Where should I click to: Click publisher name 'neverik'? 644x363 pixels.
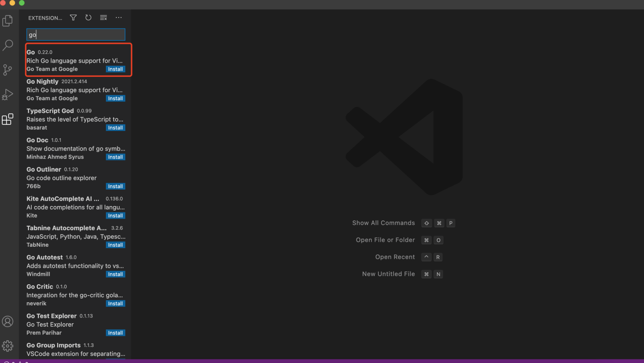(36, 304)
